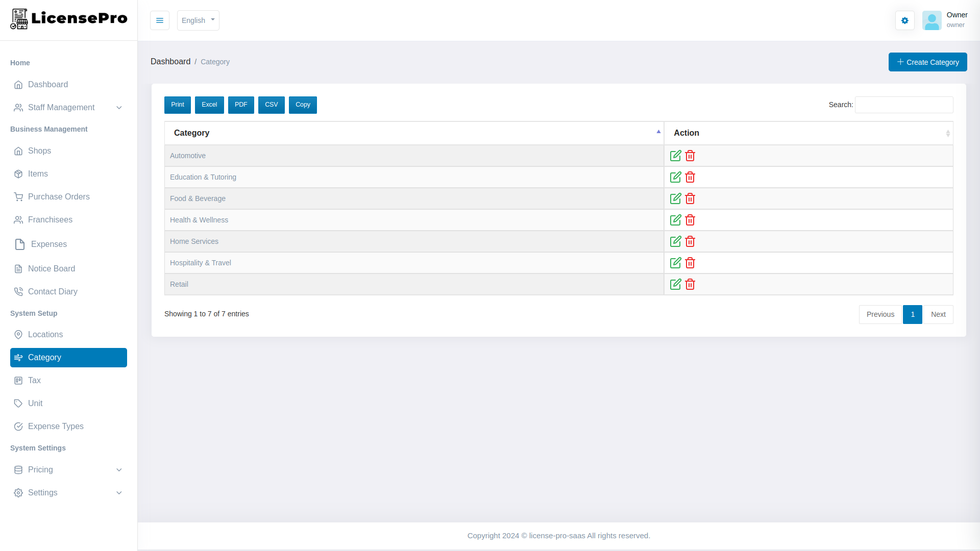Click the Create Category button

pos(927,62)
